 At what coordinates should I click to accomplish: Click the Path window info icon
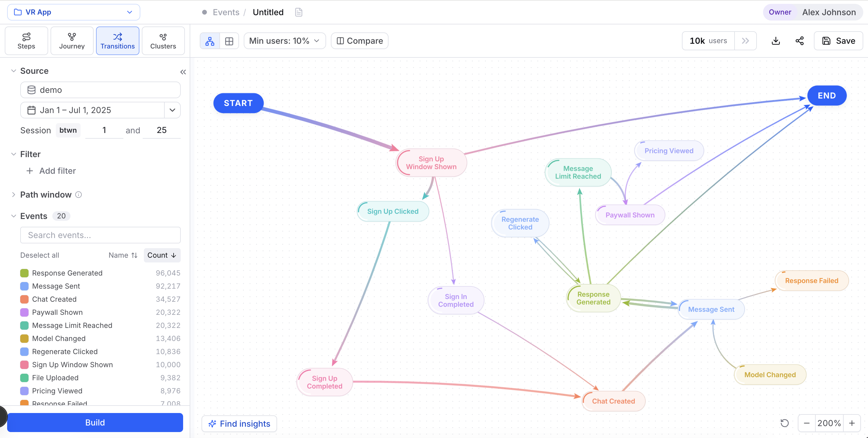click(78, 195)
